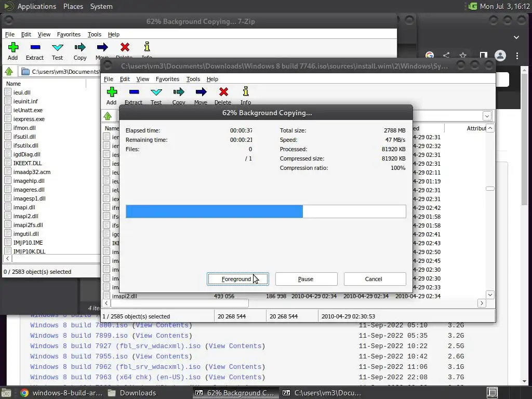Expand address path dropdown in front 7-Zip window
The width and height of the screenshot is (532, 399).
(x=487, y=116)
